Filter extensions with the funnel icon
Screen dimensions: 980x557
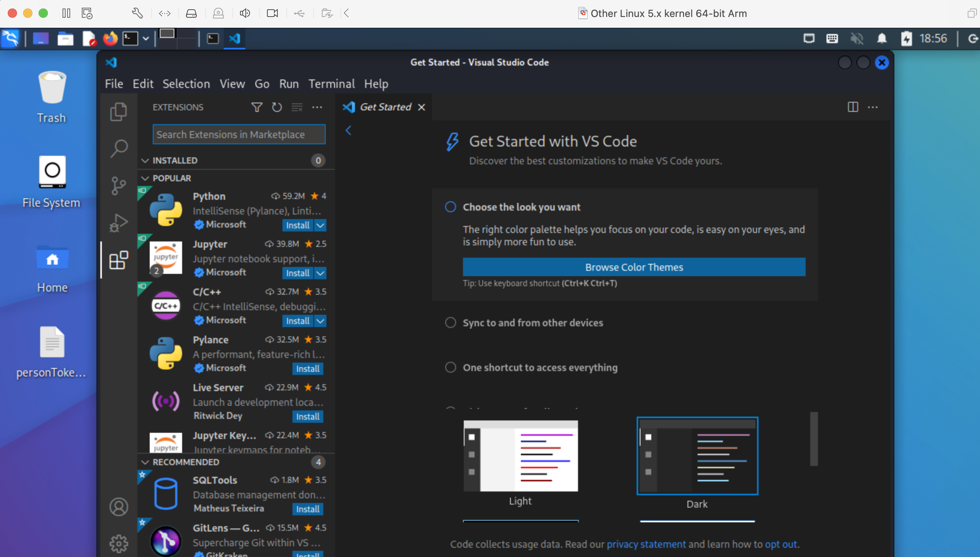click(257, 107)
